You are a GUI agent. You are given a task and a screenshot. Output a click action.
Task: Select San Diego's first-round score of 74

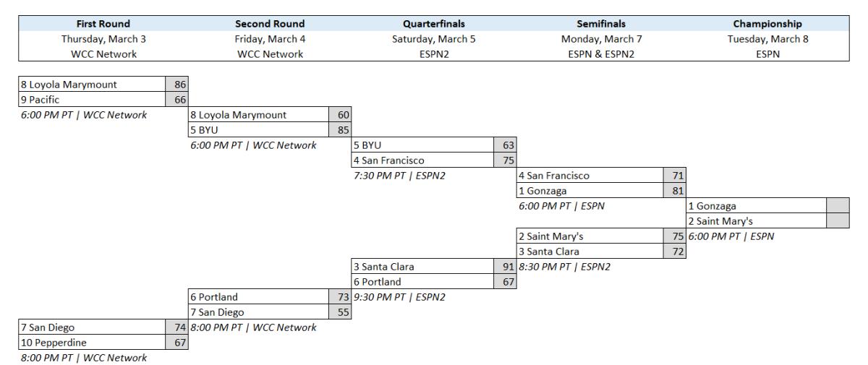[176, 327]
